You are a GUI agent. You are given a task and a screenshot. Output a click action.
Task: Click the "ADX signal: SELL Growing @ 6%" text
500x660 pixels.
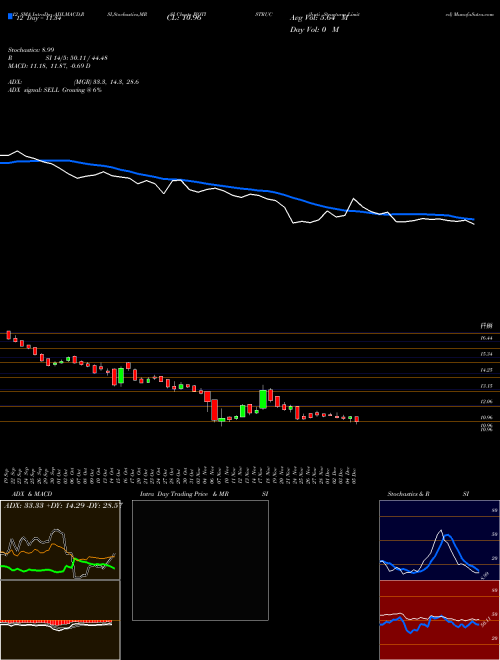tap(55, 90)
